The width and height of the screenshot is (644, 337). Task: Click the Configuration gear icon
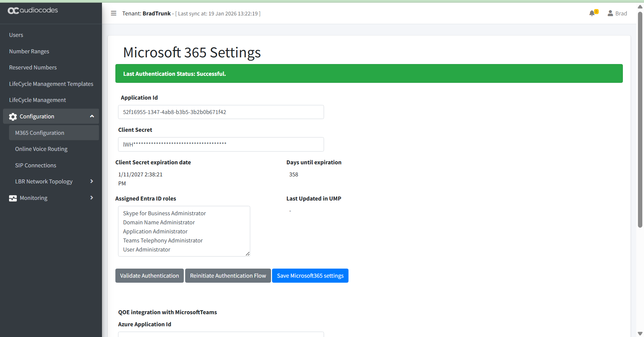click(13, 117)
